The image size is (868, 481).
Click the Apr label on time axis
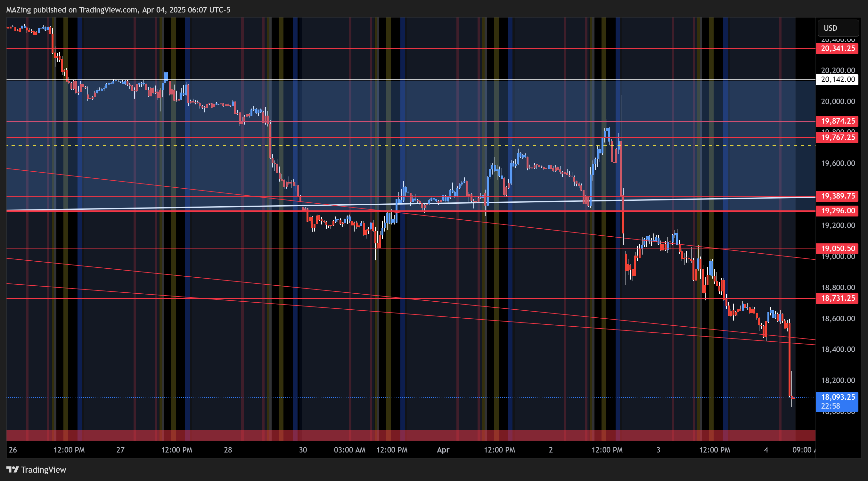click(443, 450)
